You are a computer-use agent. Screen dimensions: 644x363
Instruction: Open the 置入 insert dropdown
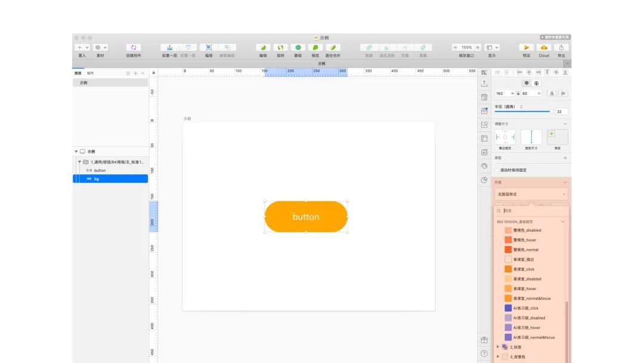click(82, 48)
